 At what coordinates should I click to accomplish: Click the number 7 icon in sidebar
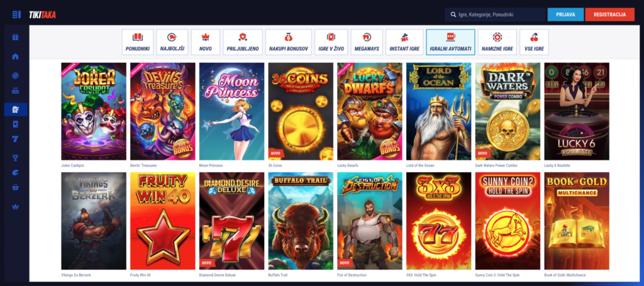coord(15,139)
